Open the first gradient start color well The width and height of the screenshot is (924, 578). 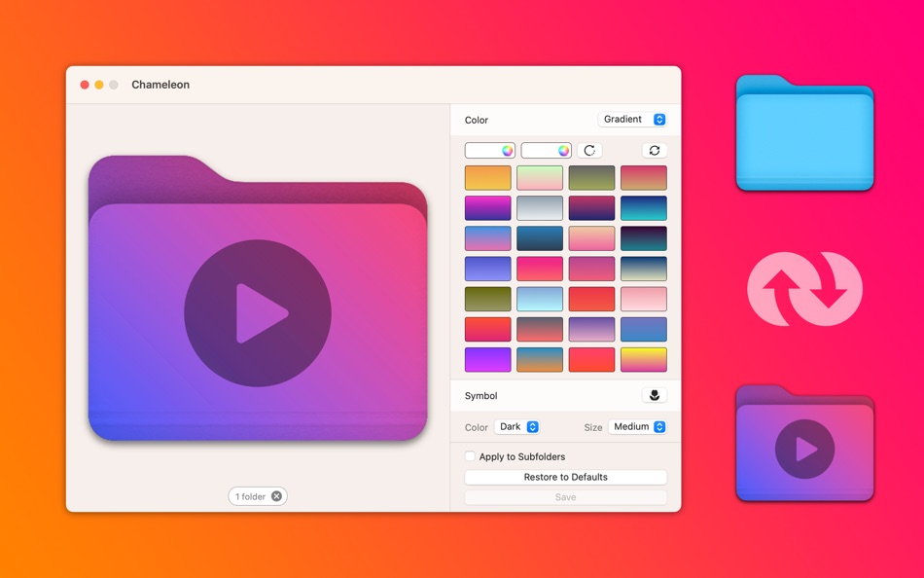[x=489, y=151]
